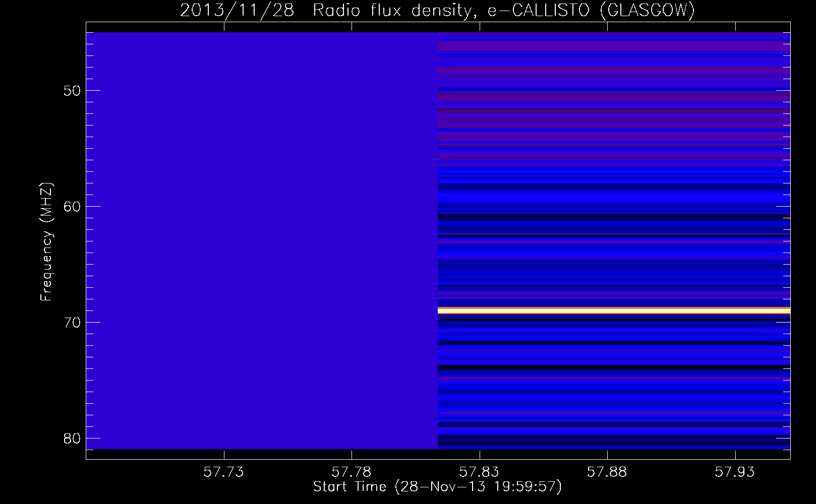Click the time tick label '57.73'
Screen dimensions: 816x504
click(x=223, y=472)
